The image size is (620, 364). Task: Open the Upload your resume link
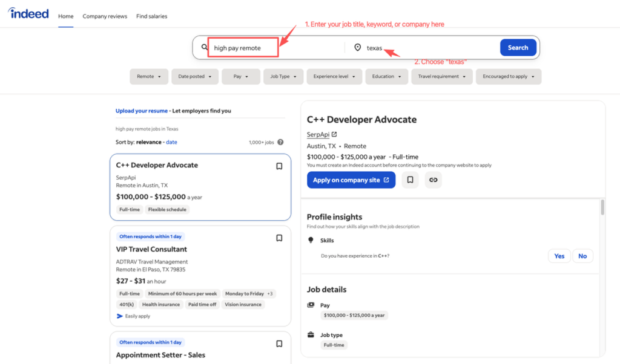(140, 111)
